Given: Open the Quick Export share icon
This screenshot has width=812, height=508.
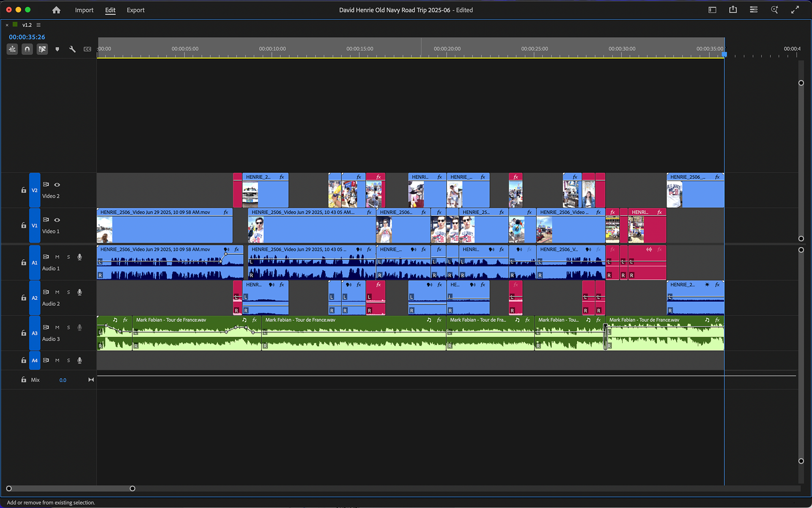Looking at the screenshot, I should (733, 10).
